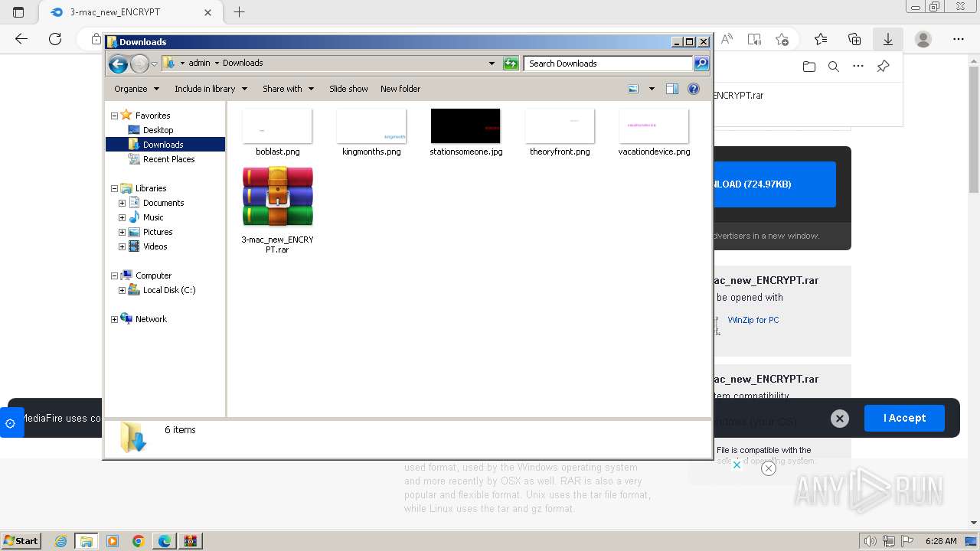Toggle the preview pane icon
Image resolution: width=980 pixels, height=551 pixels.
point(672,89)
